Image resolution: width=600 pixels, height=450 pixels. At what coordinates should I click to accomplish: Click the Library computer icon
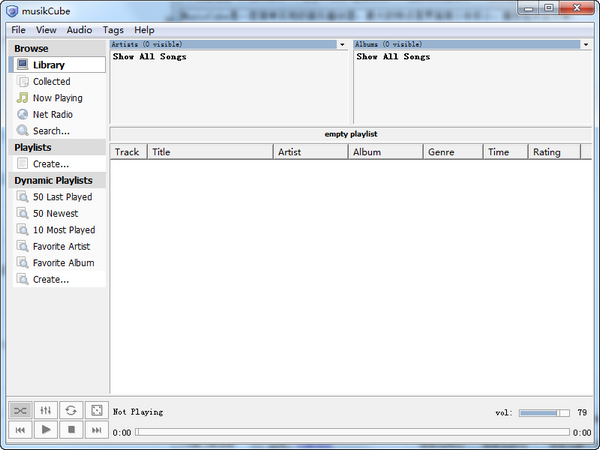click(23, 64)
